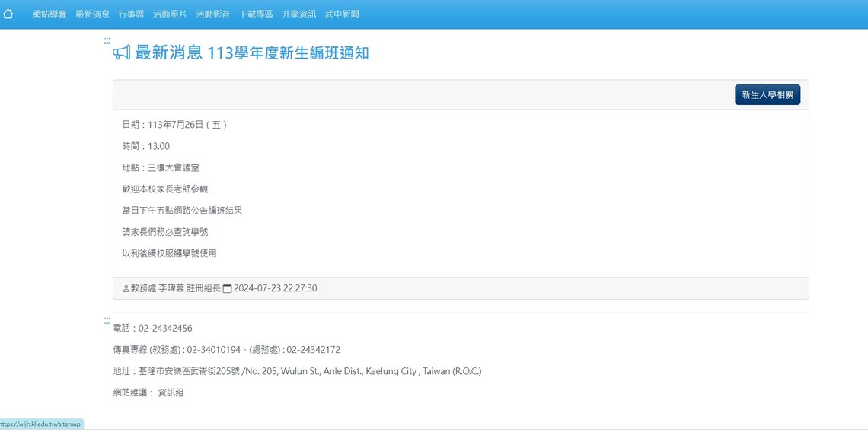Screen dimensions: 868x432
Task: Click the 新生入學相關 tag button
Action: pyautogui.click(x=767, y=94)
